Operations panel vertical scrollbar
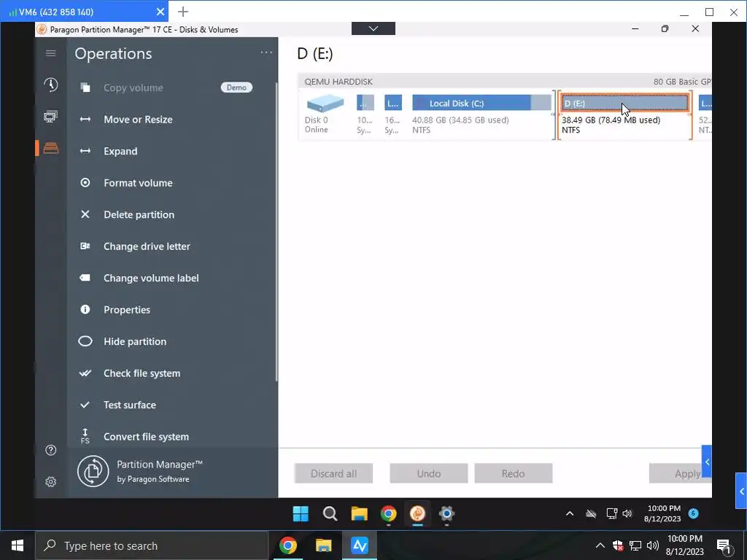This screenshot has height=560, width=747. click(276, 232)
